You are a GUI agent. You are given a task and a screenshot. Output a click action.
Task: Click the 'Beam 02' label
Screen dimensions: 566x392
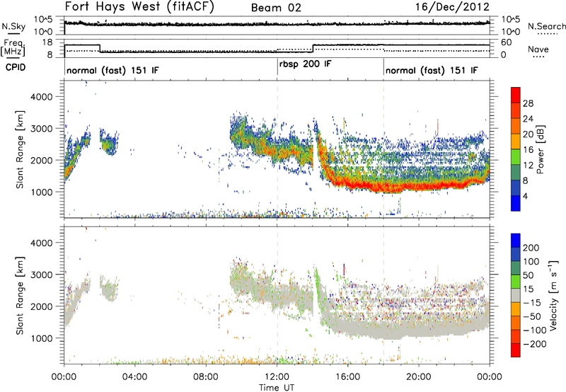click(276, 8)
